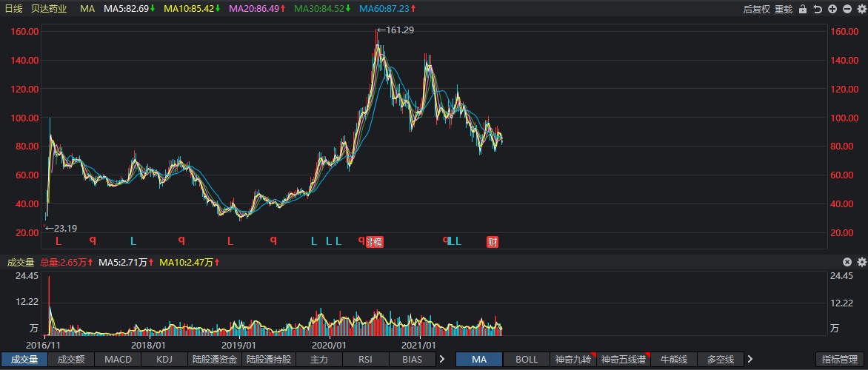868x370 pixels.
Task: Toggle 后复权 price adjustment mode
Action: tap(757, 9)
